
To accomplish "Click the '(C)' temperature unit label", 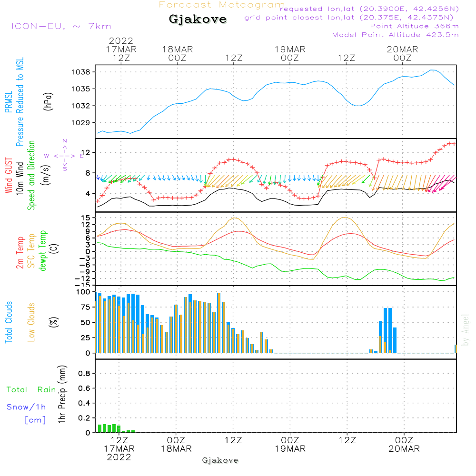I will (54, 248).
